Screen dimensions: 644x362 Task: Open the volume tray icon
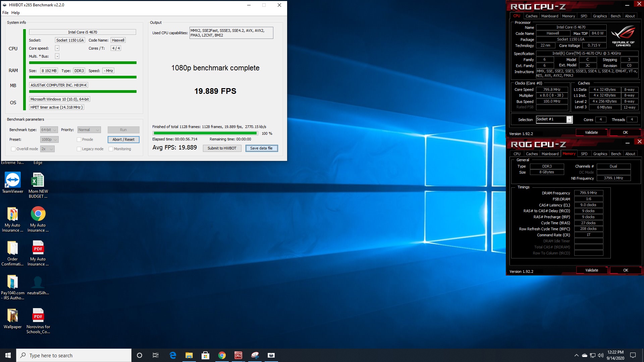click(x=601, y=355)
